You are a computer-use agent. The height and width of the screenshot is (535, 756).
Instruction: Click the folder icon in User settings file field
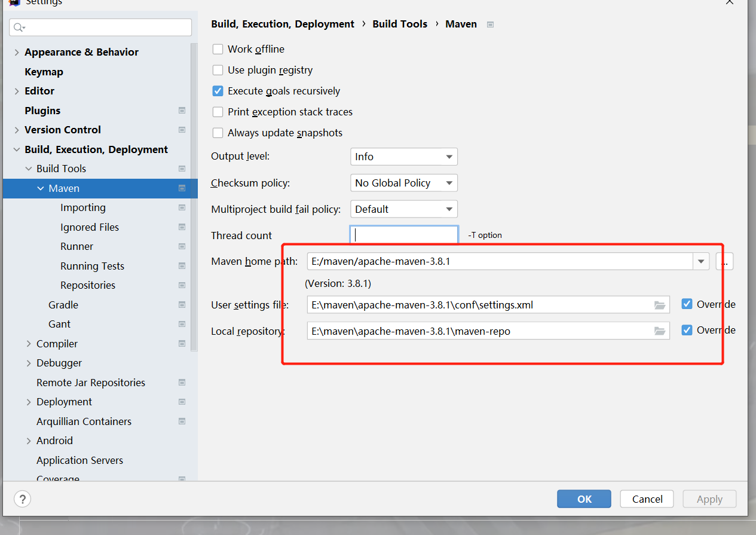660,305
